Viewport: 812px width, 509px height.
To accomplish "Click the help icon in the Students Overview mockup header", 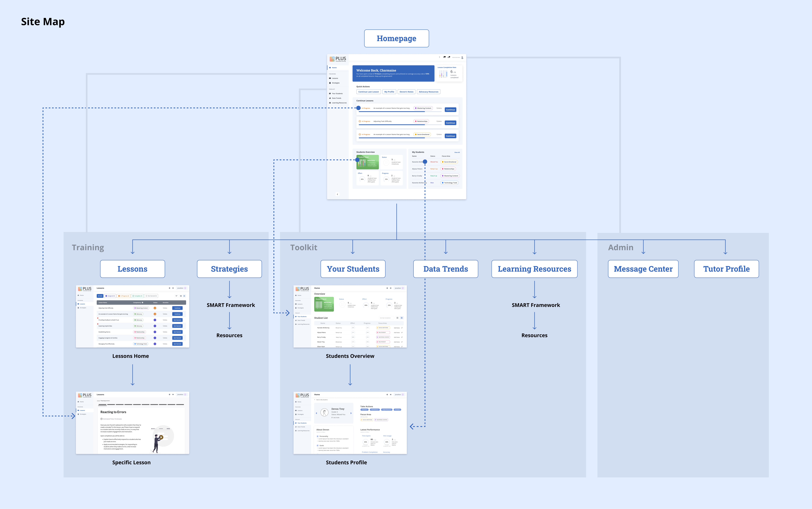I will coord(387,288).
